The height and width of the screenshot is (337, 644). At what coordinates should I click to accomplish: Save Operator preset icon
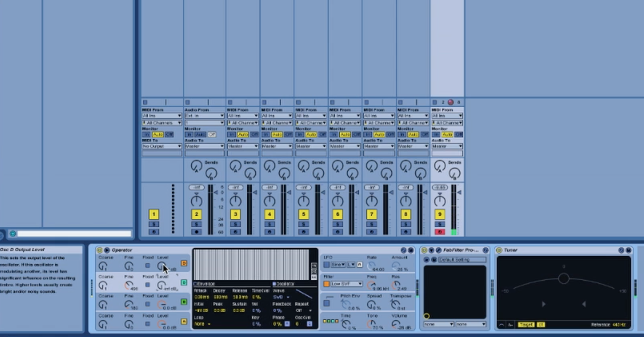click(x=411, y=250)
